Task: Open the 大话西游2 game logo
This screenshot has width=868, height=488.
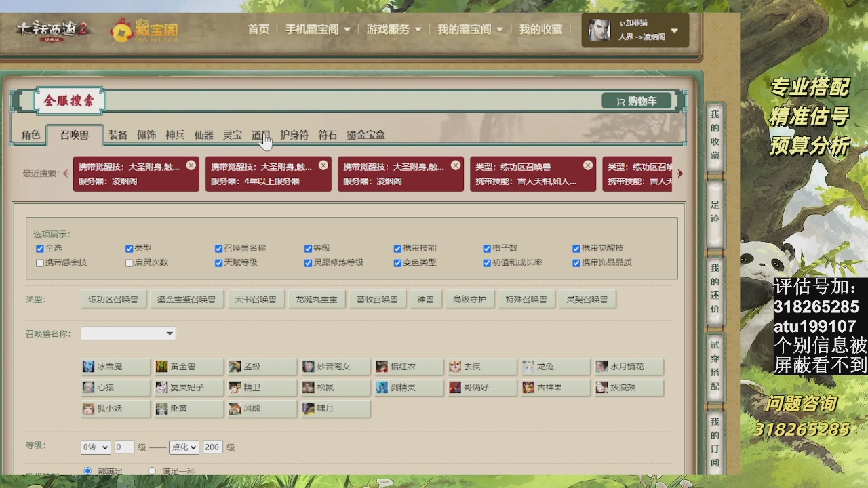Action: pyautogui.click(x=53, y=30)
